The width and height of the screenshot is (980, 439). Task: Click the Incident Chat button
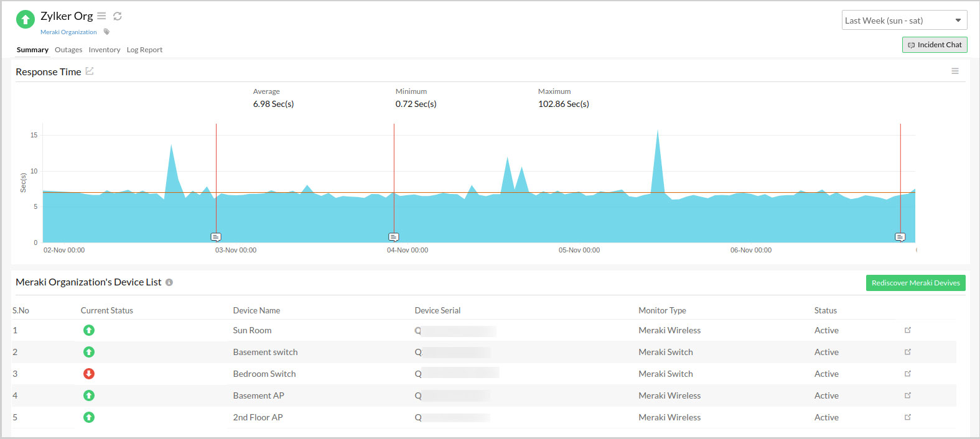(935, 45)
